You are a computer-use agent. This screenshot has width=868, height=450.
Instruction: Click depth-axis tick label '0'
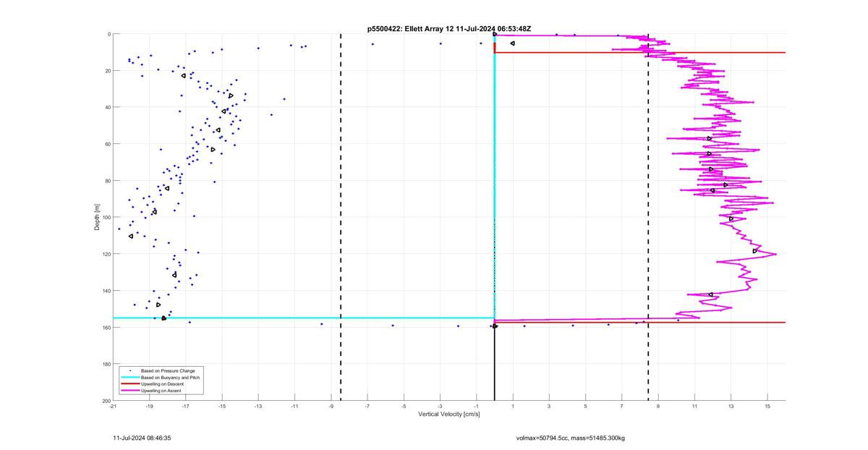(109, 34)
